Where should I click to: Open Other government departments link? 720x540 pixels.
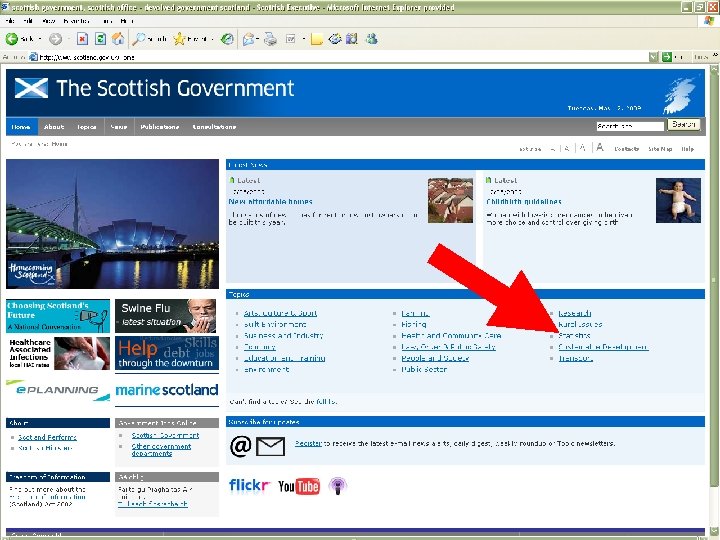tap(161, 450)
